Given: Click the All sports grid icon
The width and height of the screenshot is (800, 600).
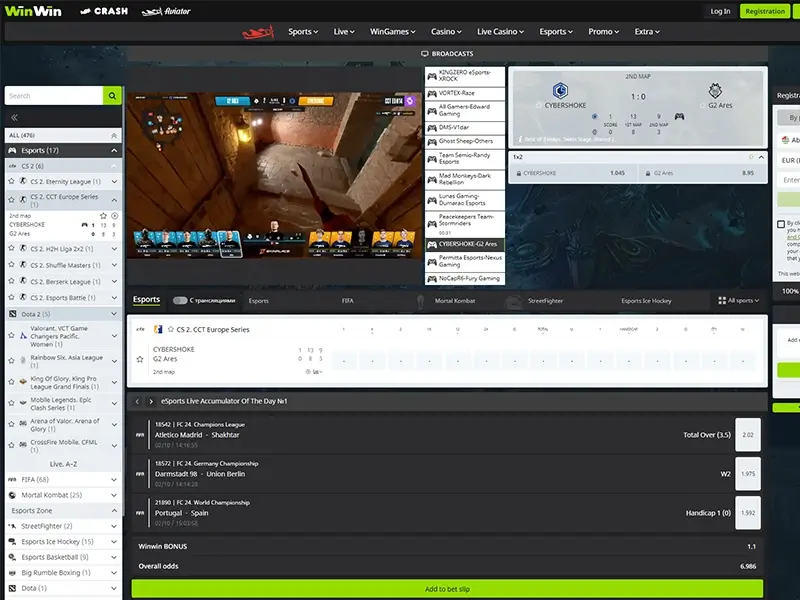Looking at the screenshot, I should [722, 301].
